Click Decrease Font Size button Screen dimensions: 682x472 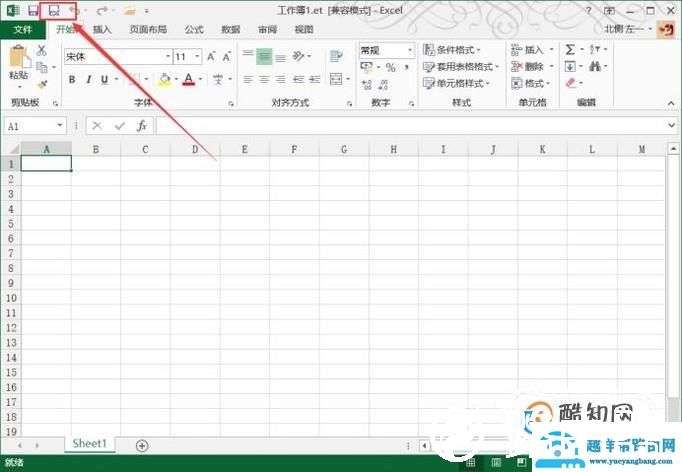227,57
